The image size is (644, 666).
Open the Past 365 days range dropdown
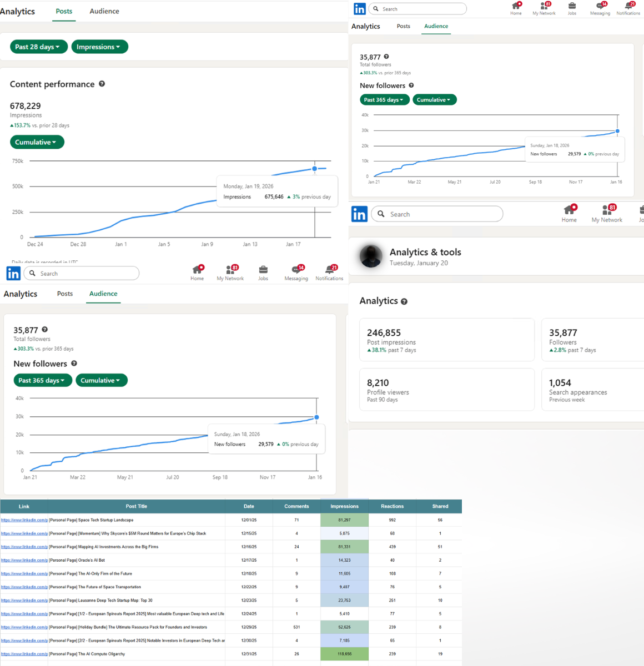click(x=43, y=380)
